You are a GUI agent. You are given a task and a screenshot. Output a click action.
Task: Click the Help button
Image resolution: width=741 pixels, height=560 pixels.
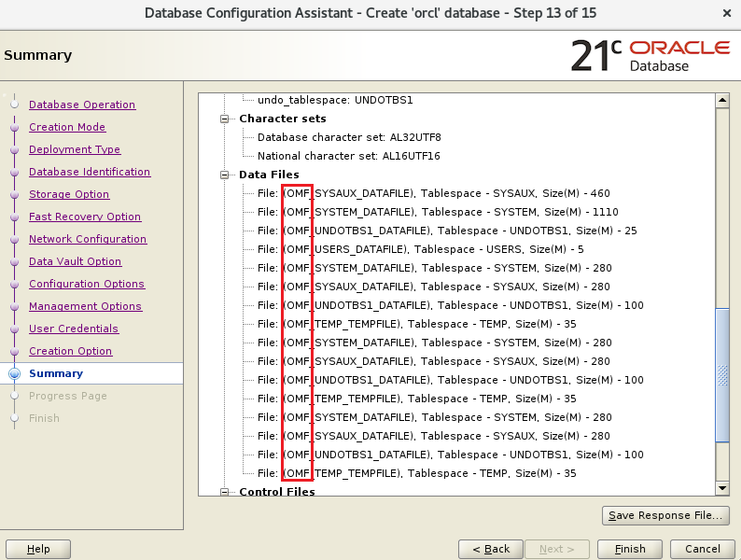pyautogui.click(x=38, y=549)
